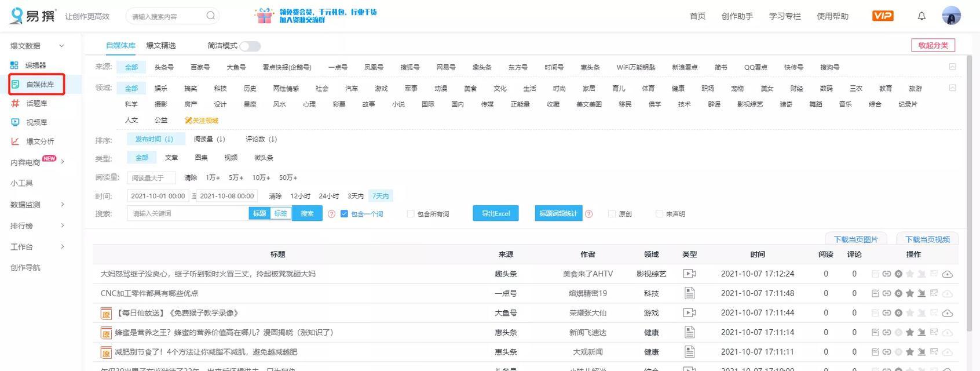Collapse the 来源 filter row
Screen dimensions: 980x371
click(x=952, y=67)
